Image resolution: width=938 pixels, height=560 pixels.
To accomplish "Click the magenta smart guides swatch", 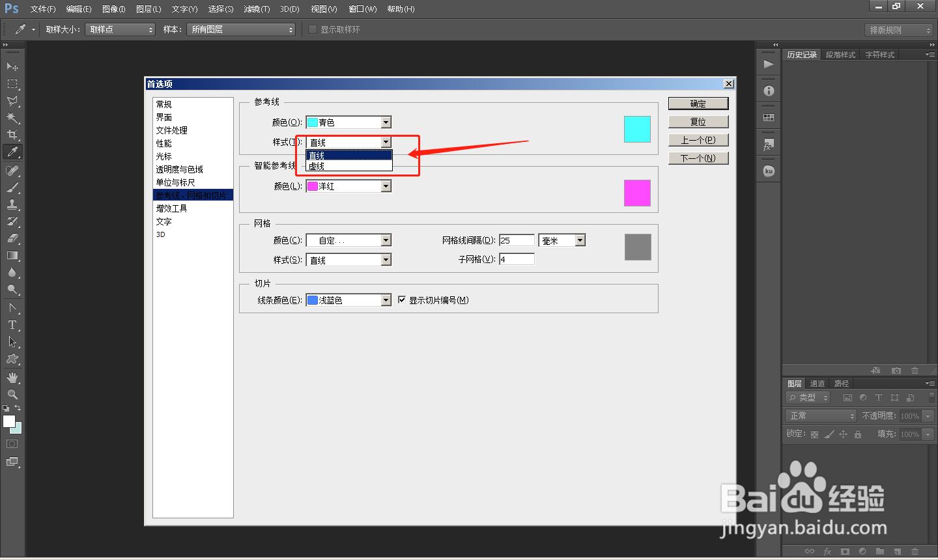I will click(x=637, y=193).
